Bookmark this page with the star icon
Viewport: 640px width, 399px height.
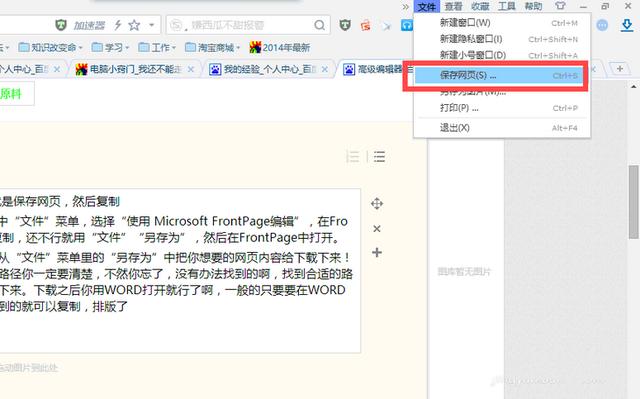pyautogui.click(x=134, y=25)
